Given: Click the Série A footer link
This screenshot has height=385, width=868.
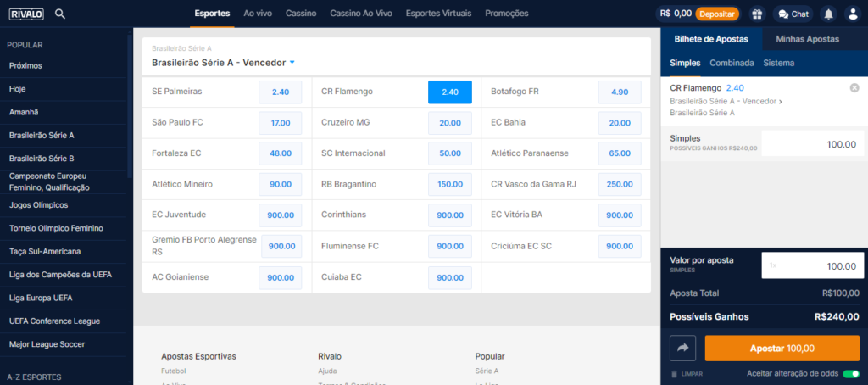Looking at the screenshot, I should pyautogui.click(x=487, y=371).
